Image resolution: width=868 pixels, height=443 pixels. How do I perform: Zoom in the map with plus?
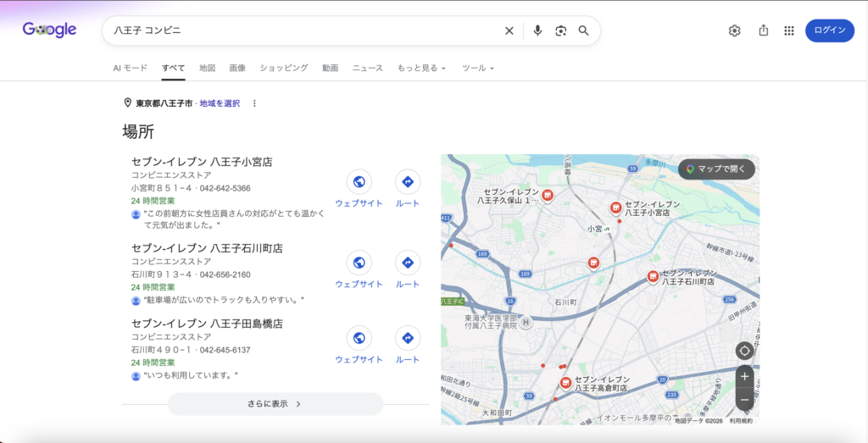coord(744,377)
